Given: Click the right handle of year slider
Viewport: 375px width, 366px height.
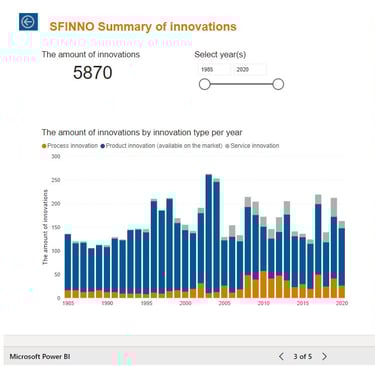Looking at the screenshot, I should [x=278, y=84].
